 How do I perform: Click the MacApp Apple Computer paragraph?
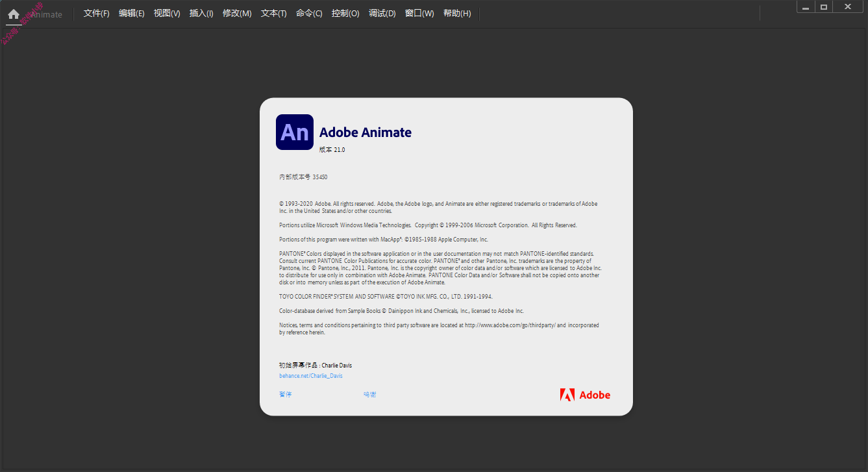coord(384,240)
